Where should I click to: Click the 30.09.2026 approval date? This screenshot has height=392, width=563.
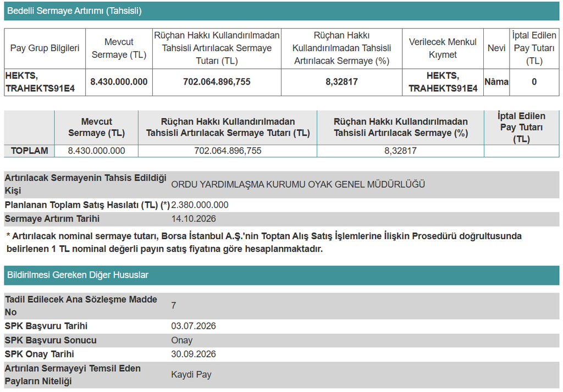click(194, 354)
